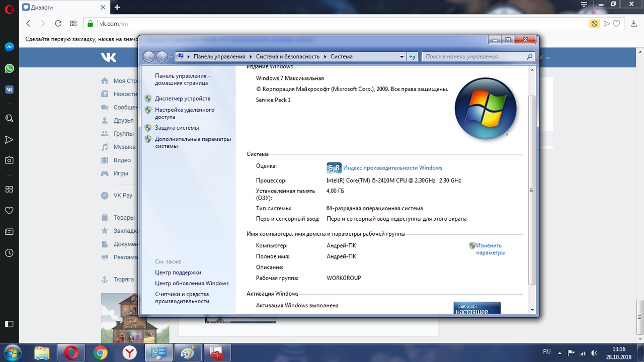Viewport: 644px width, 362px height.
Task: Open recent pages dropdown near navigation arrows
Action: (171, 57)
